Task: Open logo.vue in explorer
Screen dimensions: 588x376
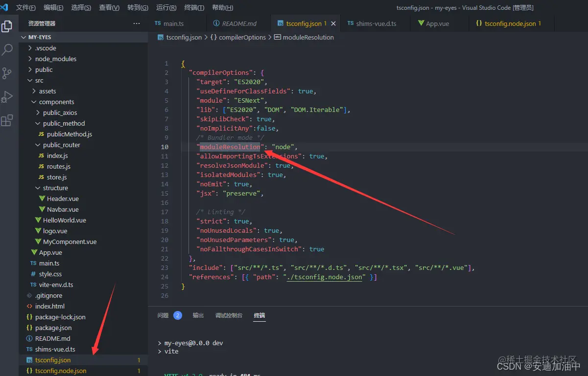Action: click(x=83, y=231)
